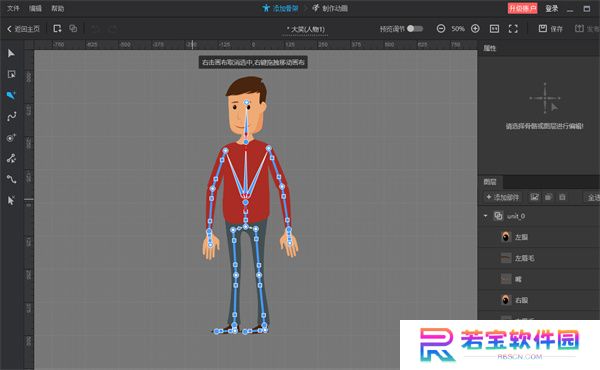Click the 左眼 layer eye thumbnail
The height and width of the screenshot is (370, 600).
(x=506, y=237)
